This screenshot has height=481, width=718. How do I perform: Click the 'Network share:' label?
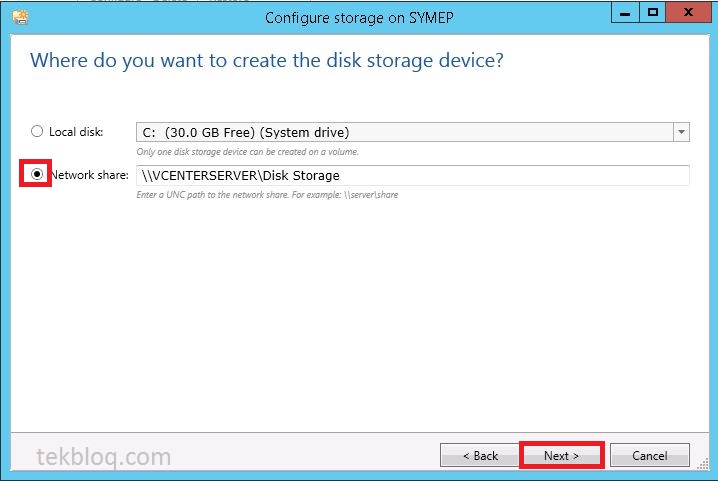click(90, 175)
